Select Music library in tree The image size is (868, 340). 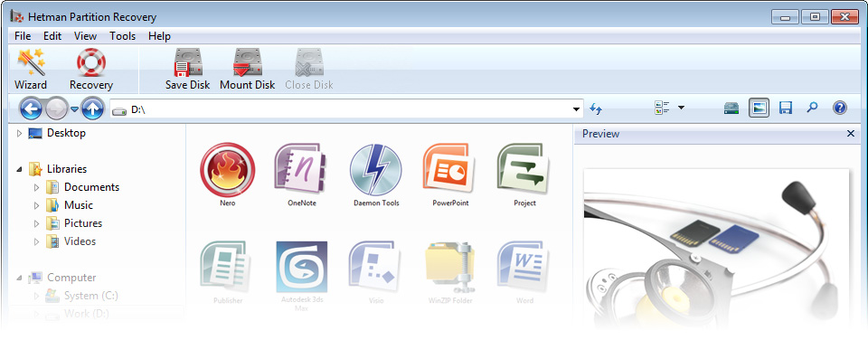pos(78,205)
